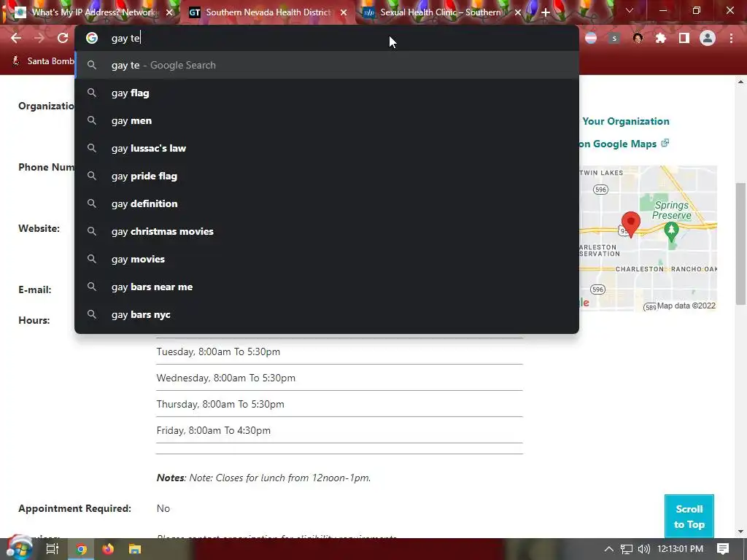Select the 'gay men' suggestion
This screenshot has height=560, width=747.
click(x=327, y=120)
